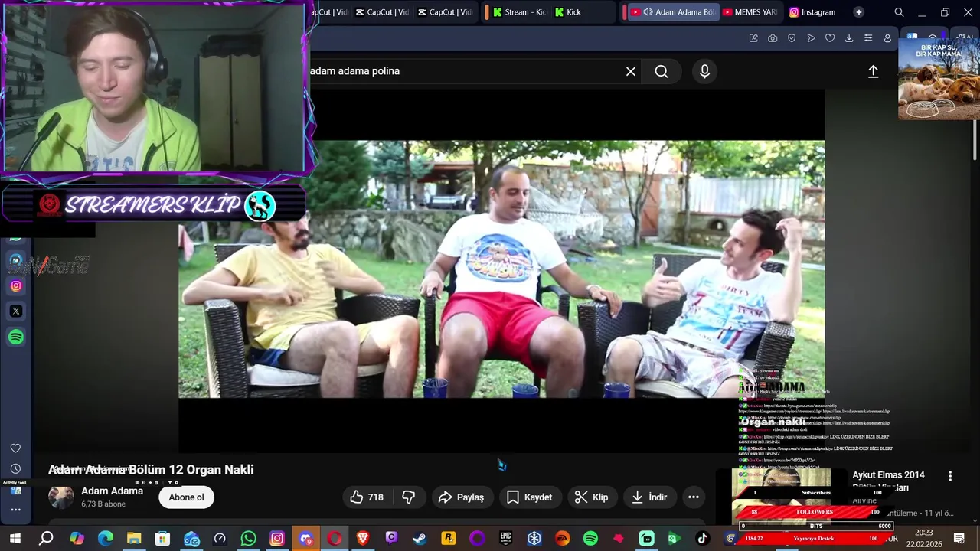Screen dimensions: 980x551
Task: Dislike the video with thumbs-down button
Action: pyautogui.click(x=409, y=497)
